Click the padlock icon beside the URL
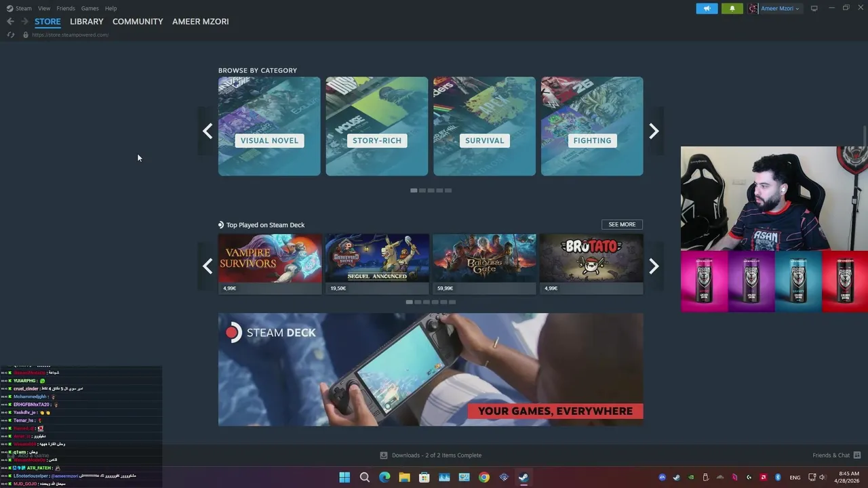868x488 pixels. [26, 35]
